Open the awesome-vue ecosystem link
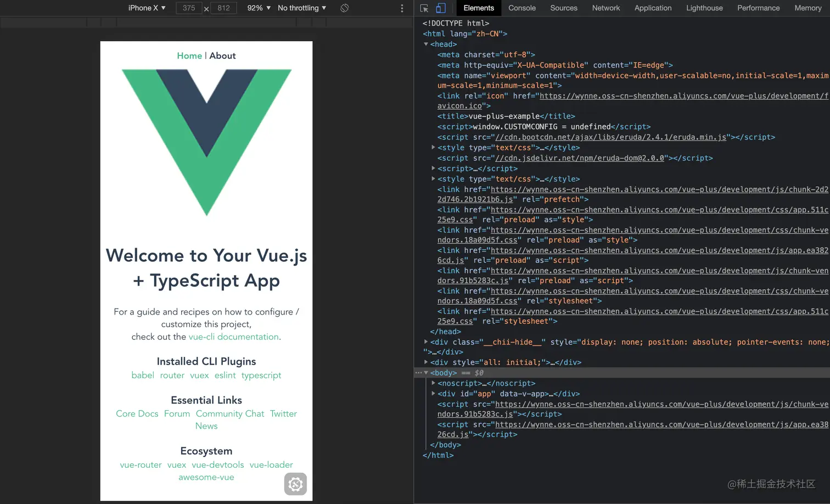The width and height of the screenshot is (830, 504). pos(206,477)
